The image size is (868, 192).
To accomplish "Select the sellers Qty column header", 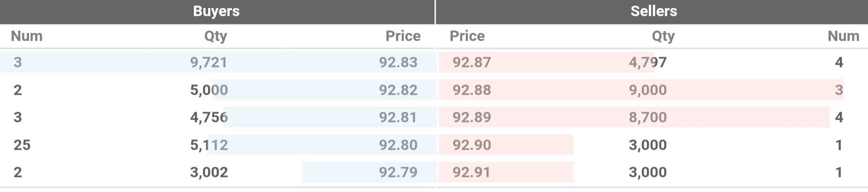I will (x=663, y=36).
